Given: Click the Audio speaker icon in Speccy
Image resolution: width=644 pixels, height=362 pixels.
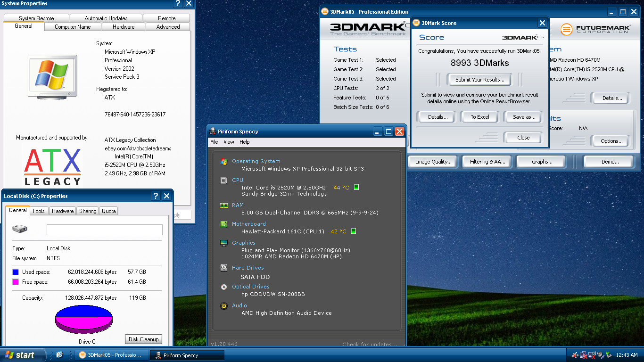Looking at the screenshot, I should click(224, 306).
